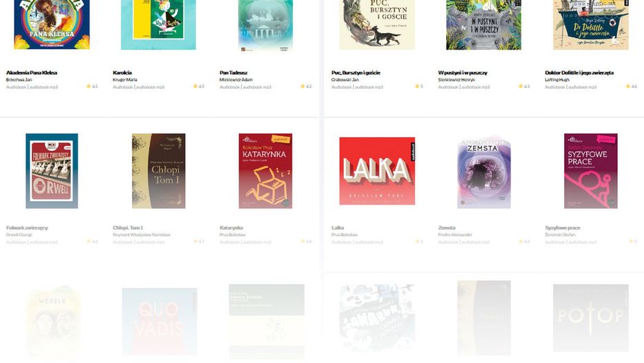Click the star rating beside Karolcia

click(199, 86)
